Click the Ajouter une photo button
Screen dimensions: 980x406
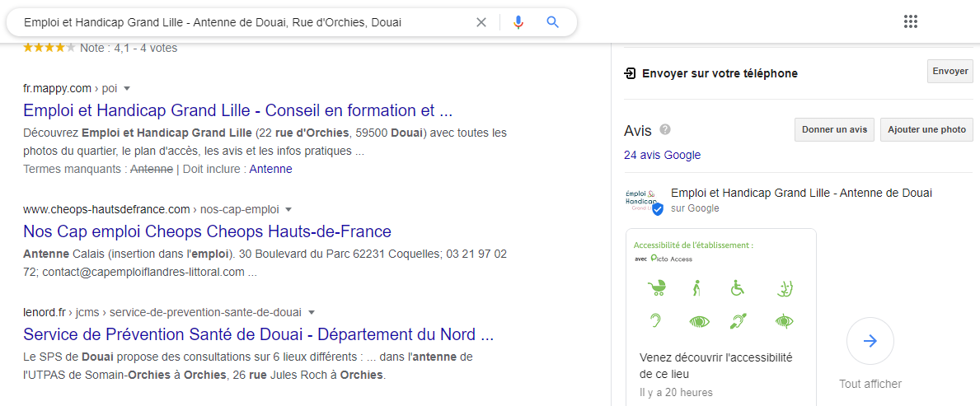pyautogui.click(x=926, y=130)
